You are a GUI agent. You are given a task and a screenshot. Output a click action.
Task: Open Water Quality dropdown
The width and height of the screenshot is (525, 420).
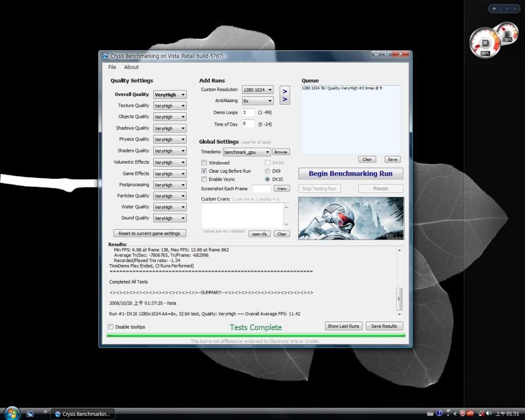coord(170,207)
